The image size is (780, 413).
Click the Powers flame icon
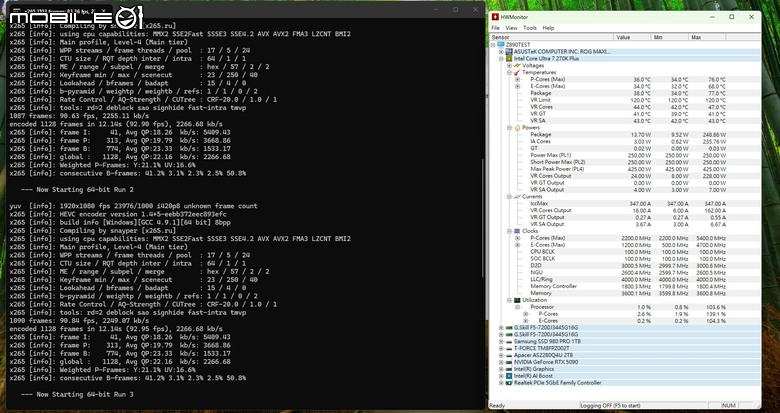[x=517, y=128]
